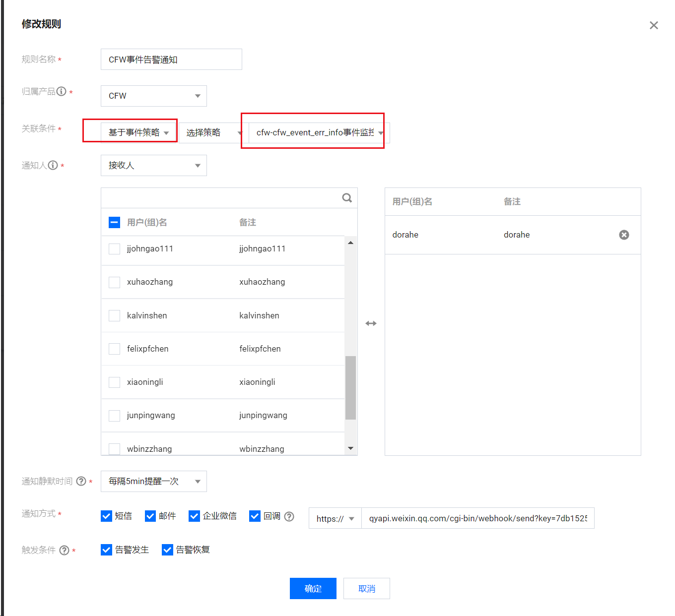Image resolution: width=675 pixels, height=616 pixels.
Task: Open 每隔5min提醒一次 silence interval dropdown
Action: (x=153, y=481)
